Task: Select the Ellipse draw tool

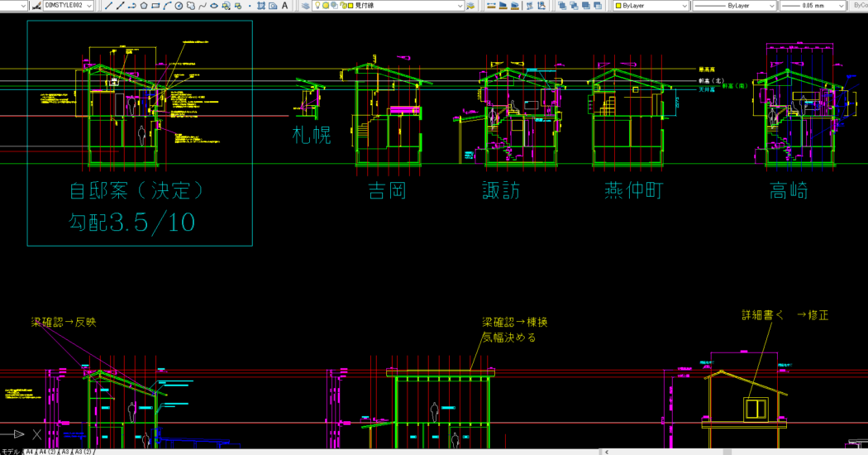Action: [x=214, y=6]
